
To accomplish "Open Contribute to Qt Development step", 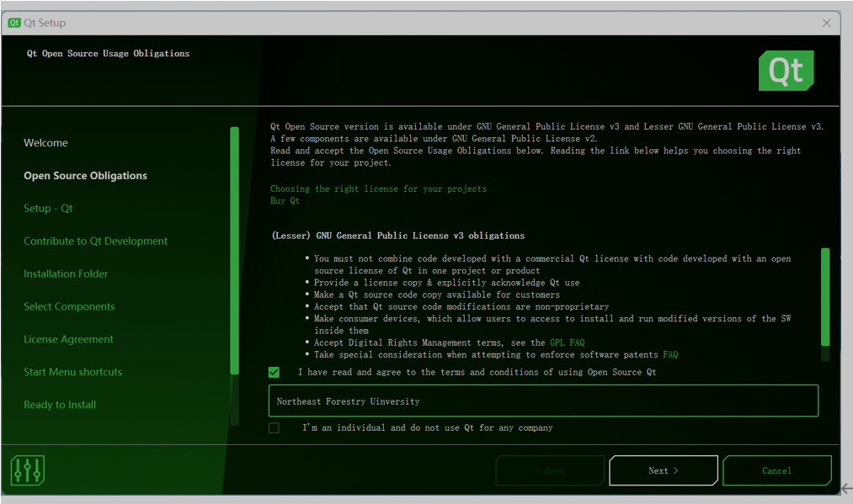I will point(95,241).
